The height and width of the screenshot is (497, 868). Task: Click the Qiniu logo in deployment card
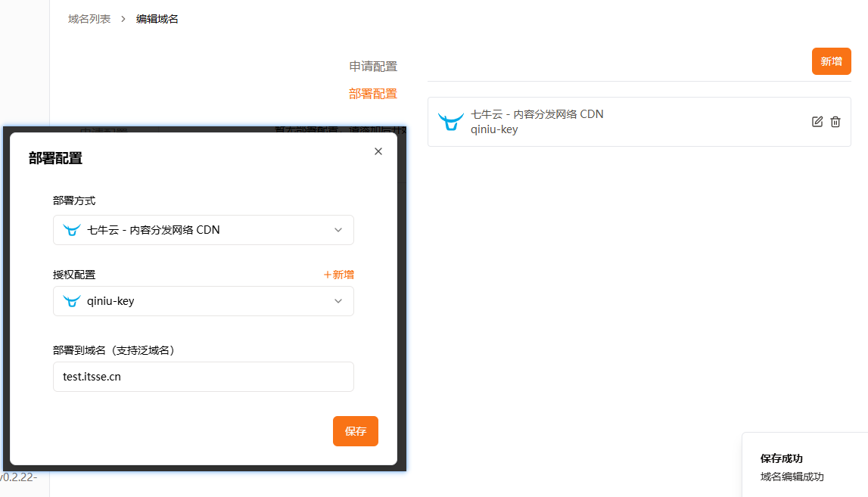click(x=450, y=122)
